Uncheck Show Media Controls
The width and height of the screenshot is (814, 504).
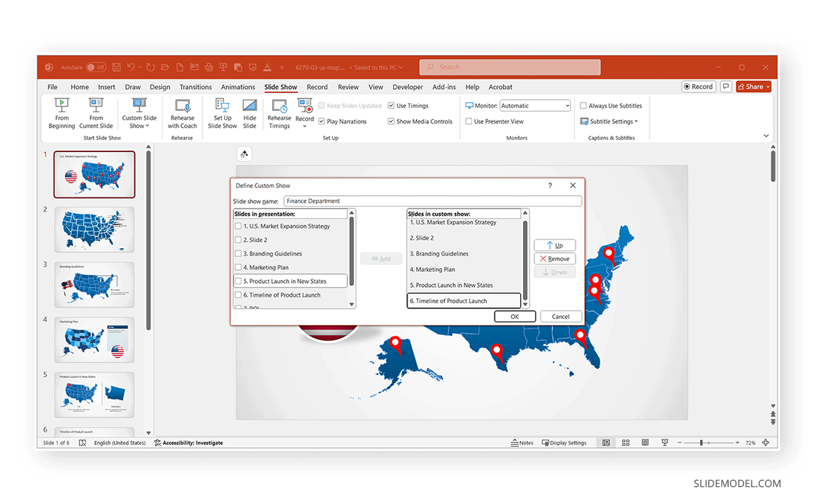[x=391, y=121]
